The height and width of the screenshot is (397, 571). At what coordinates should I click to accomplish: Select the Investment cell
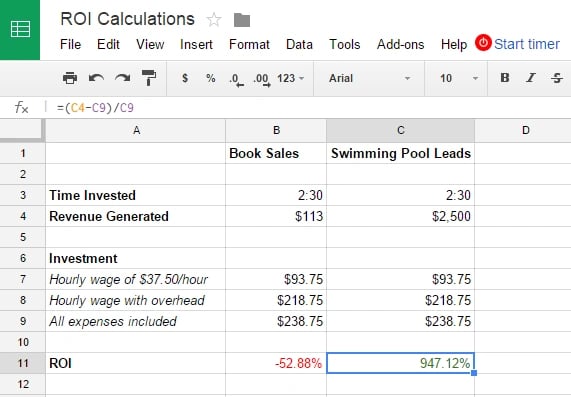[x=135, y=258]
